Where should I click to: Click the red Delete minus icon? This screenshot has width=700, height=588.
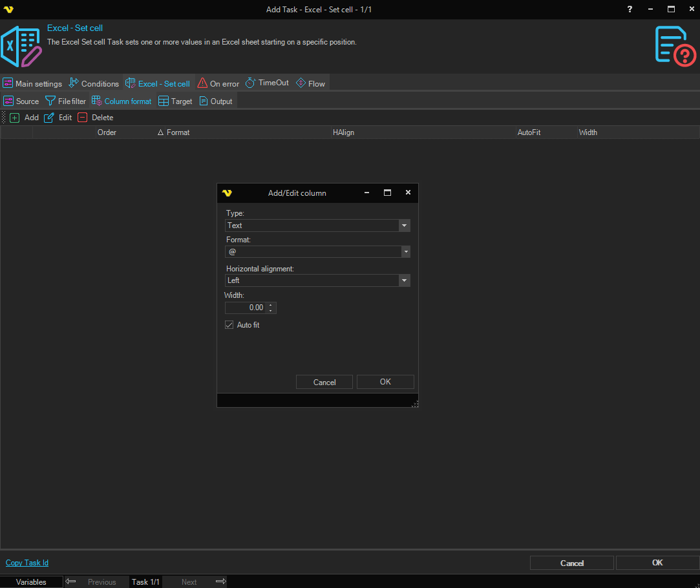[x=82, y=118]
